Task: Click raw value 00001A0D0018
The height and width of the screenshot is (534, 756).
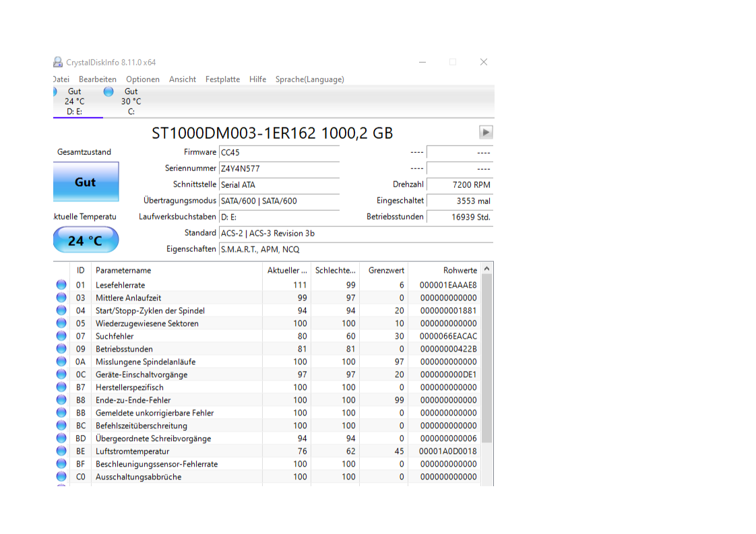Action: (x=448, y=451)
